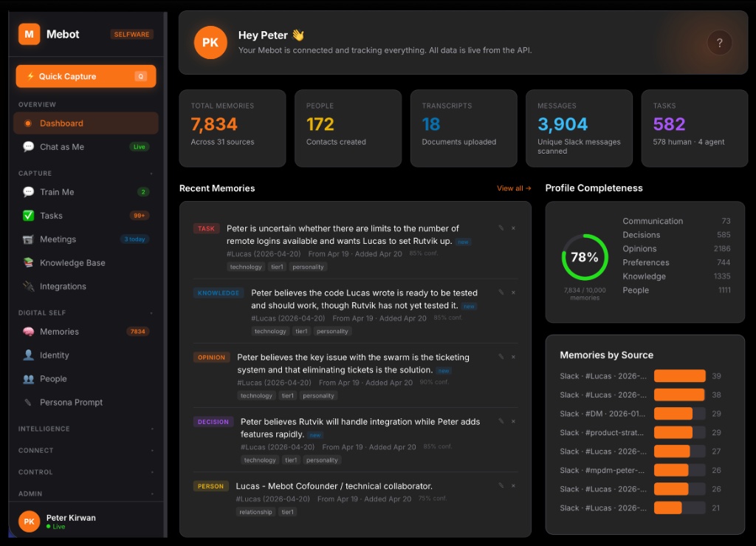Screen dimensions: 756x546
Task: Open the Dashboard menu item
Action: 86,123
